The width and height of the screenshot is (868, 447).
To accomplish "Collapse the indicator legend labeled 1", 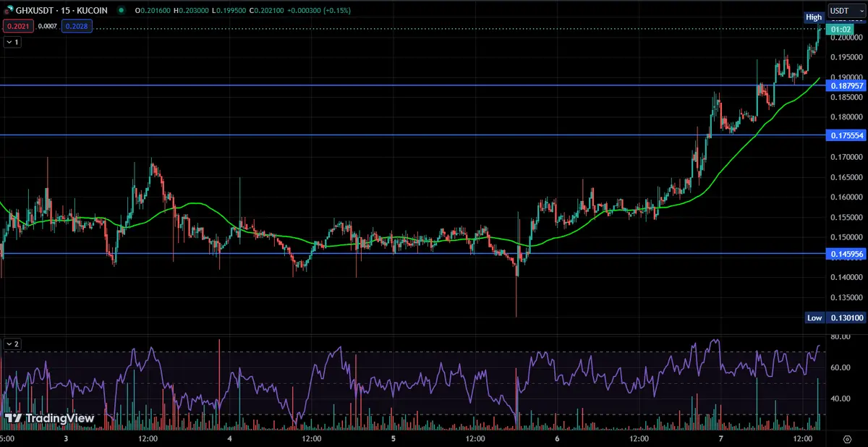I will pyautogui.click(x=12, y=43).
